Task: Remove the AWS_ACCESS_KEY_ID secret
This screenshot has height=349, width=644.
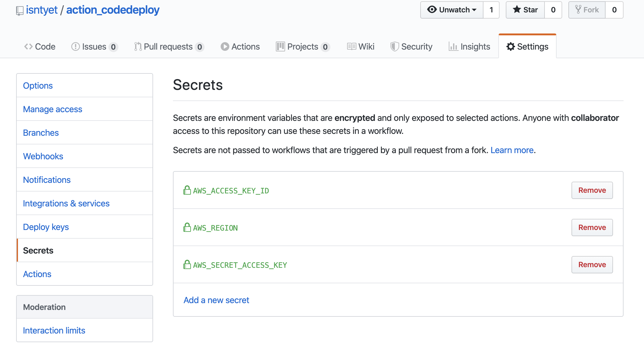Action: 592,190
